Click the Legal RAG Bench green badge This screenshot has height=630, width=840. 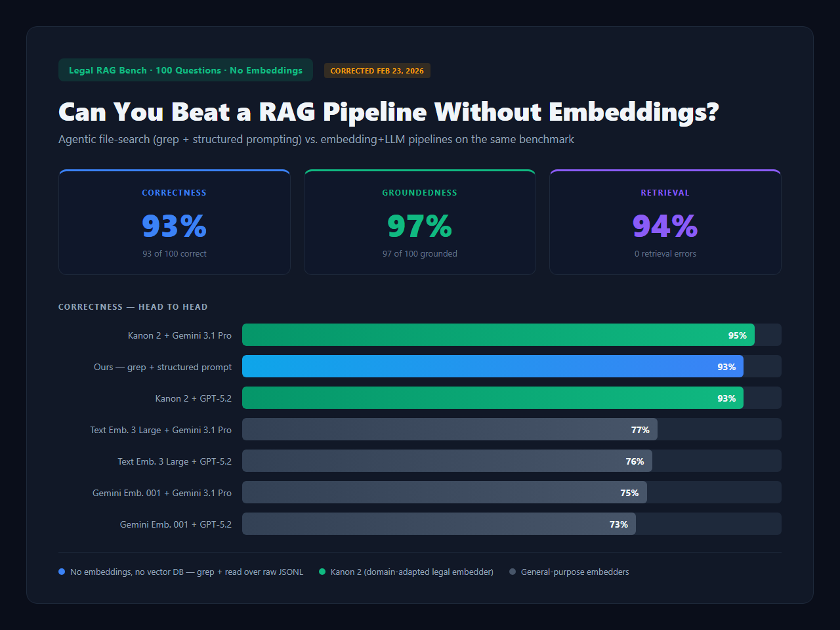pyautogui.click(x=186, y=70)
